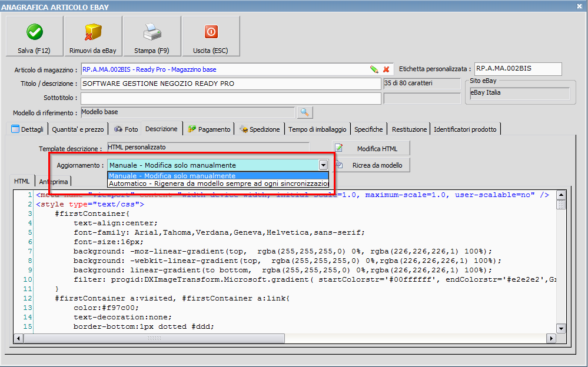The height and width of the screenshot is (367, 588).
Task: Open the Foto tab
Action: (x=125, y=129)
